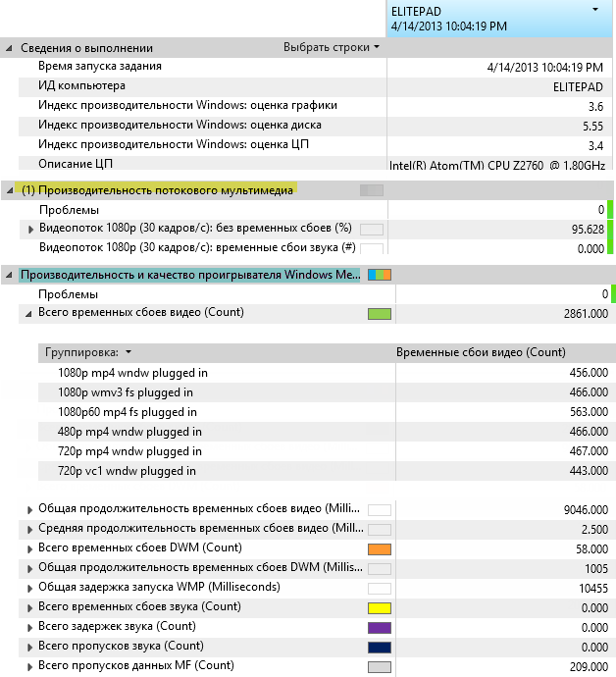Collapse the Производительность потокового мультимедиа section
This screenshot has height=677, width=616.
tap(10, 190)
